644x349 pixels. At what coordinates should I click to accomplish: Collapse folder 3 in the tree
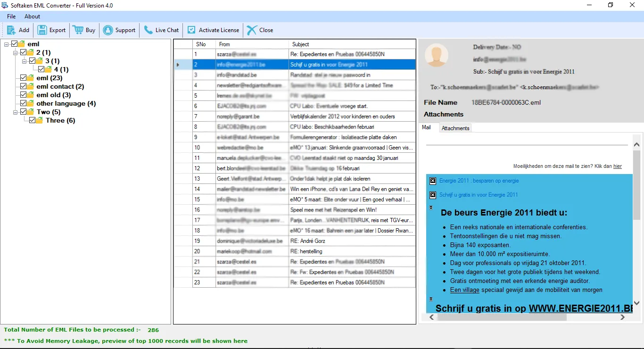tap(23, 61)
